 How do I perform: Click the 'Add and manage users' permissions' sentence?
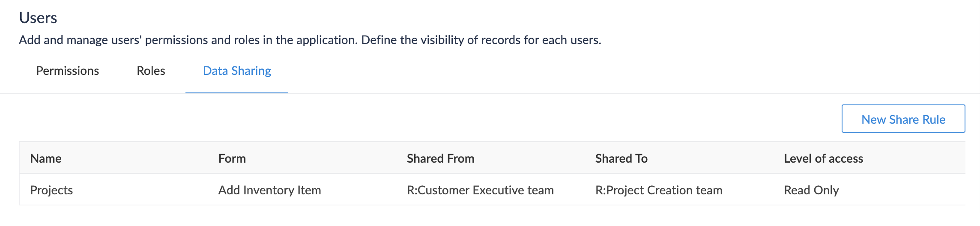coord(187,40)
